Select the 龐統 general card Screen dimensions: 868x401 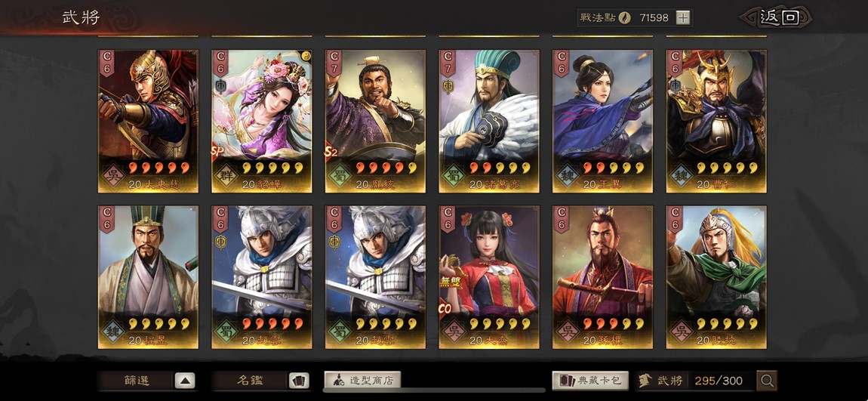(x=375, y=122)
